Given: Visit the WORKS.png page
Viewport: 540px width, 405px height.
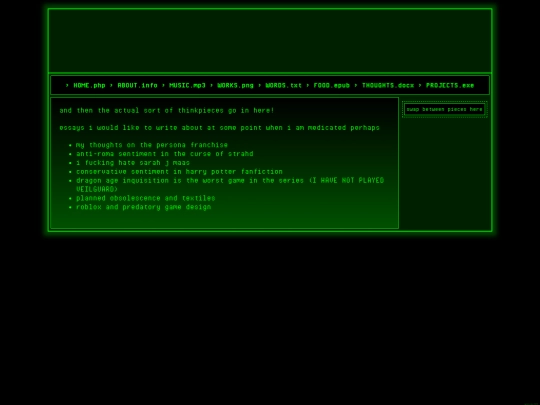Looking at the screenshot, I should (x=236, y=85).
